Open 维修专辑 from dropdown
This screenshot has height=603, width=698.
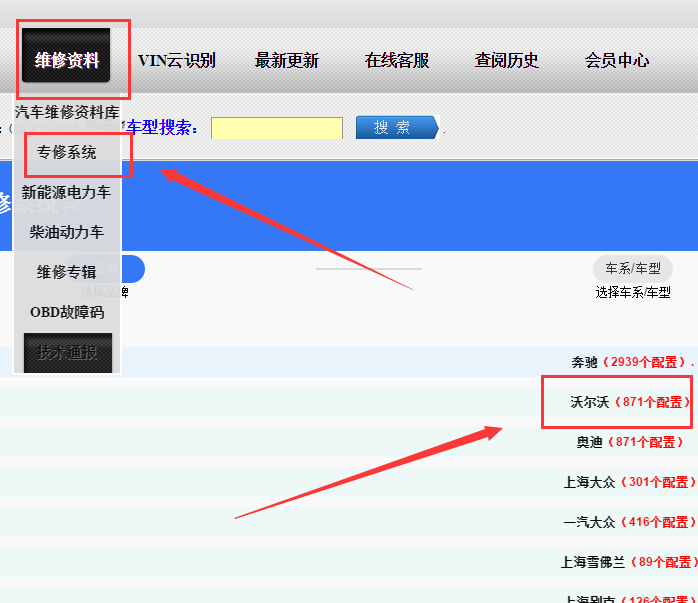coord(67,272)
